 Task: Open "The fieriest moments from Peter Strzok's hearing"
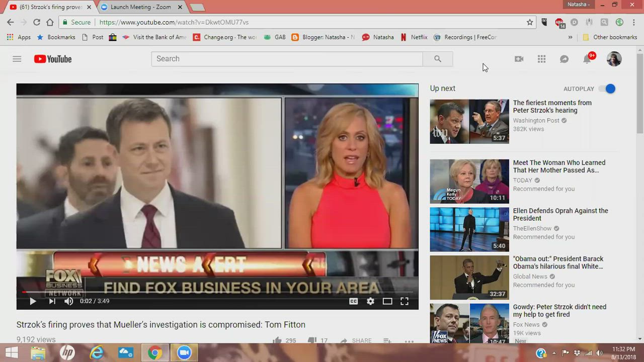(552, 107)
